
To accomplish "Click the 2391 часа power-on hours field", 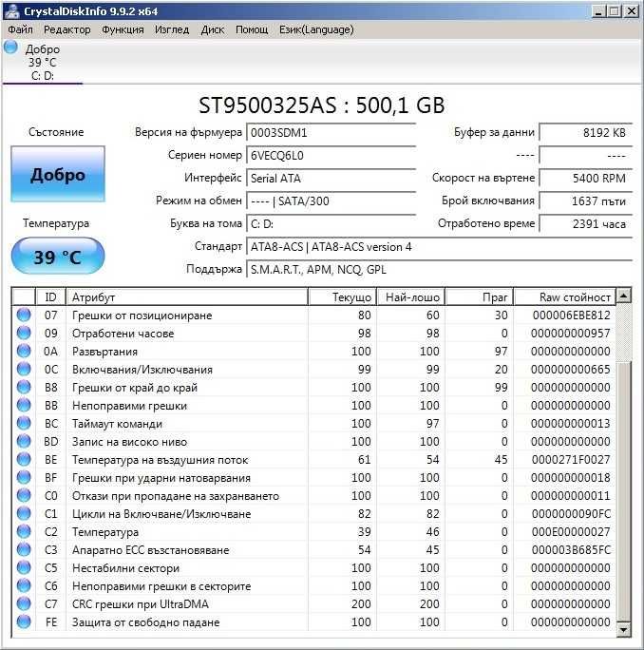I will [586, 224].
